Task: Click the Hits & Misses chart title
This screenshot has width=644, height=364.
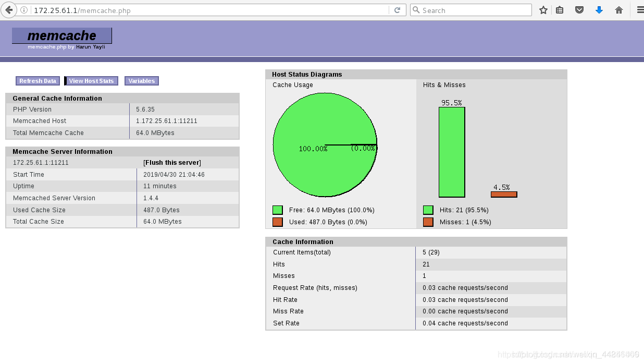Action: pyautogui.click(x=444, y=85)
